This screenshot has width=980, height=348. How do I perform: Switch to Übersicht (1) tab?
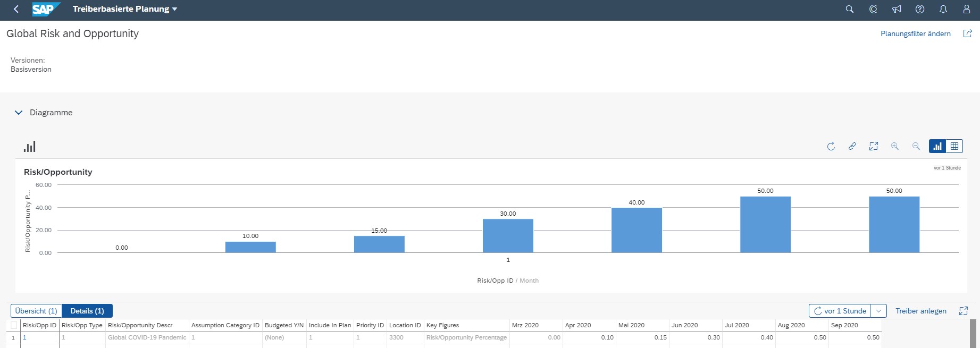pos(36,311)
